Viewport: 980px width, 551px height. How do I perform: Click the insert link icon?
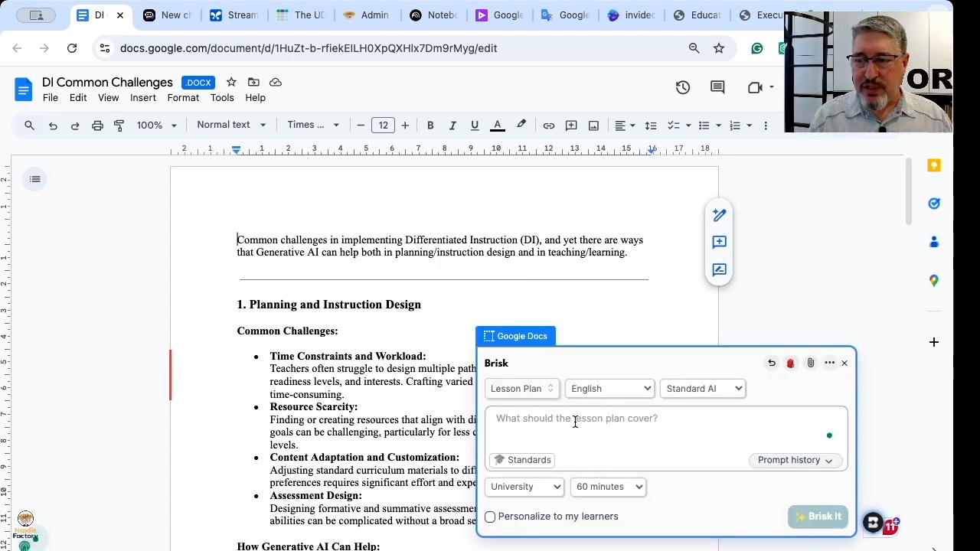click(x=549, y=126)
